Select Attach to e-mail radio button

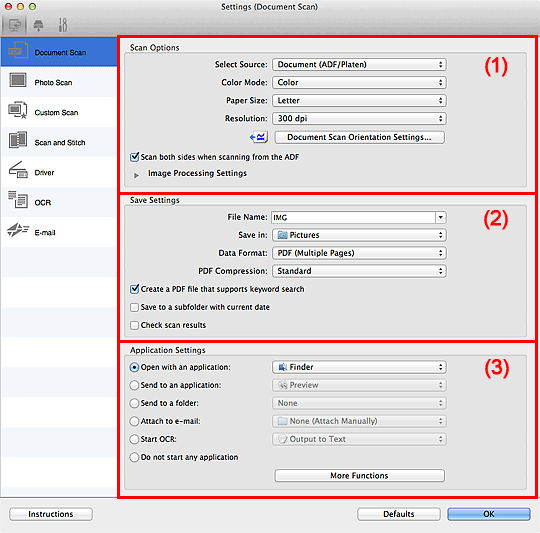(134, 421)
